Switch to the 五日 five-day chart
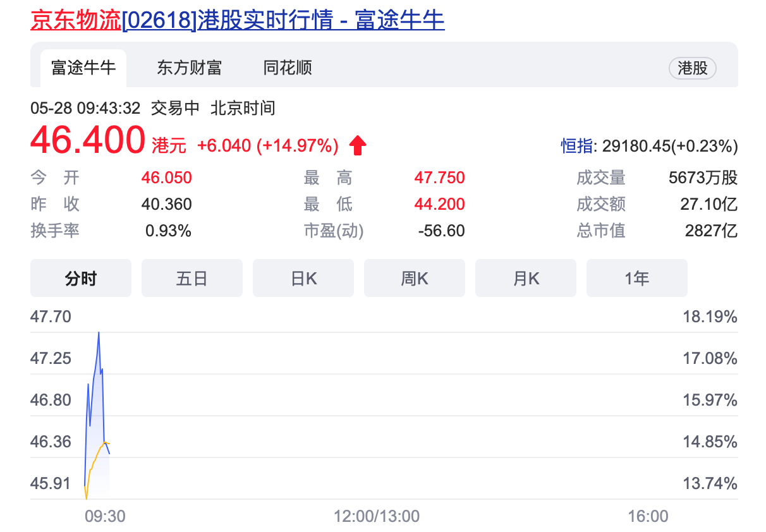Image resolution: width=766 pixels, height=532 pixels. [191, 278]
